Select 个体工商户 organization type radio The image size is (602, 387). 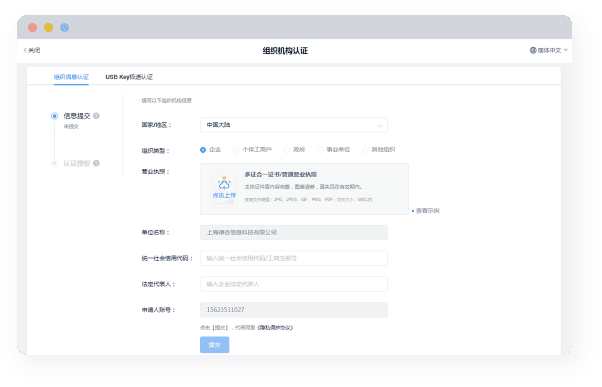click(236, 150)
